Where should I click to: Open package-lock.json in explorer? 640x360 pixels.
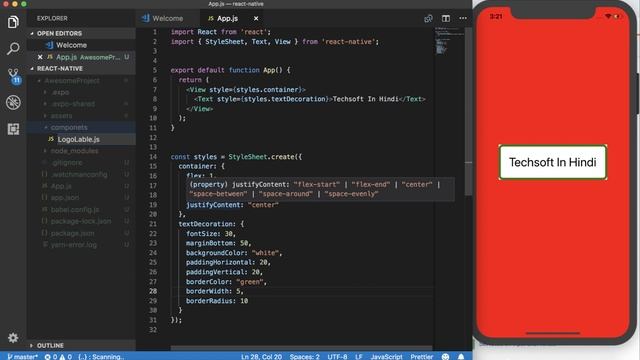(81, 221)
